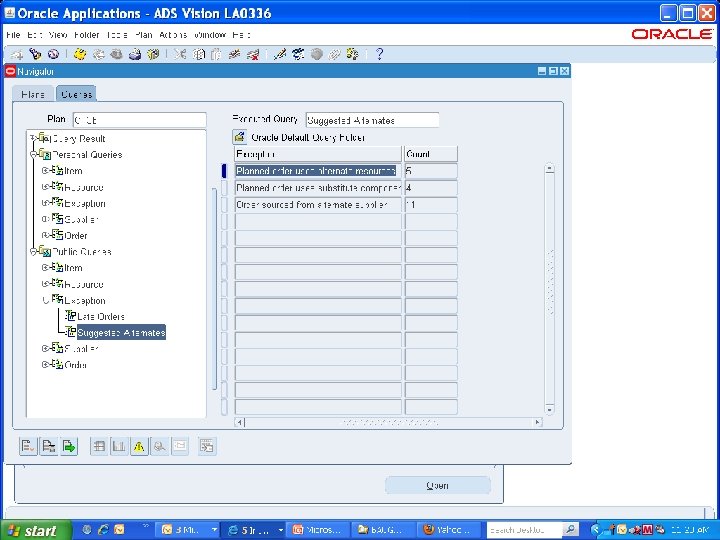Select the Queries tab
This screenshot has width=720, height=540.
coord(76,94)
